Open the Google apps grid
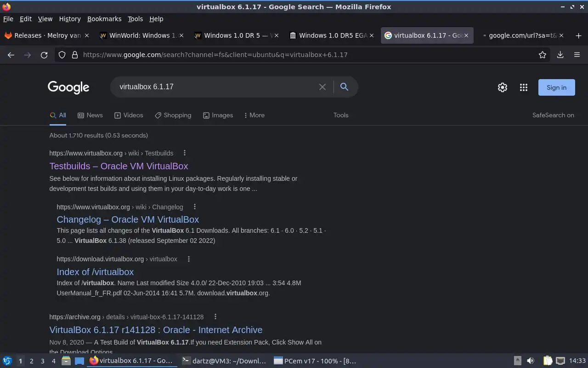 tap(524, 87)
